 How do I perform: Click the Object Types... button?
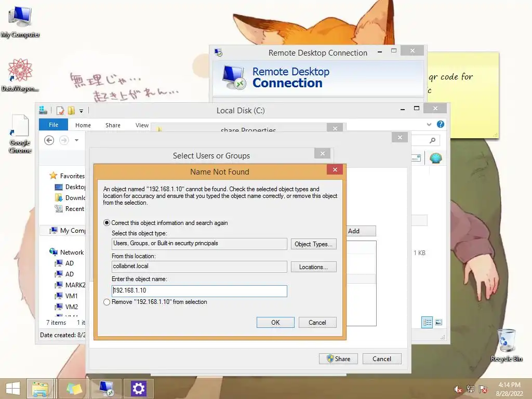[313, 244]
